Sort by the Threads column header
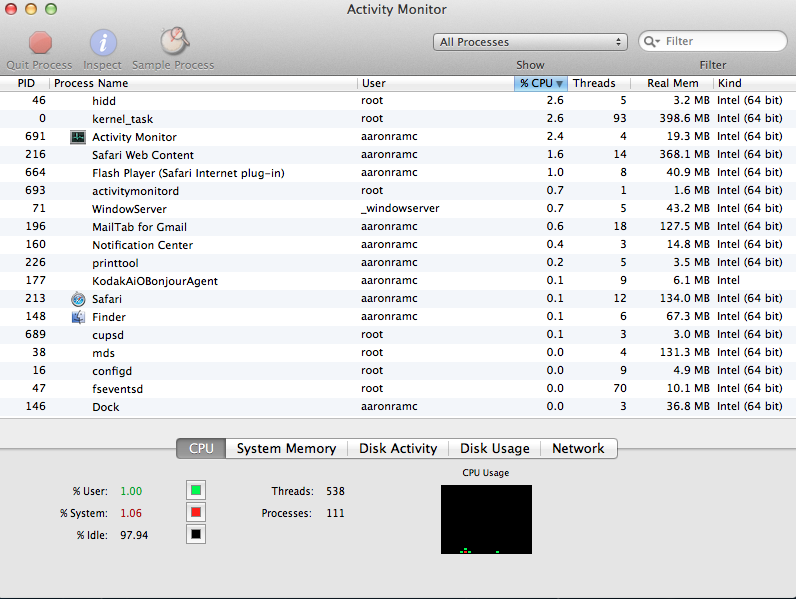Viewport: 796px width, 599px height. pyautogui.click(x=599, y=83)
